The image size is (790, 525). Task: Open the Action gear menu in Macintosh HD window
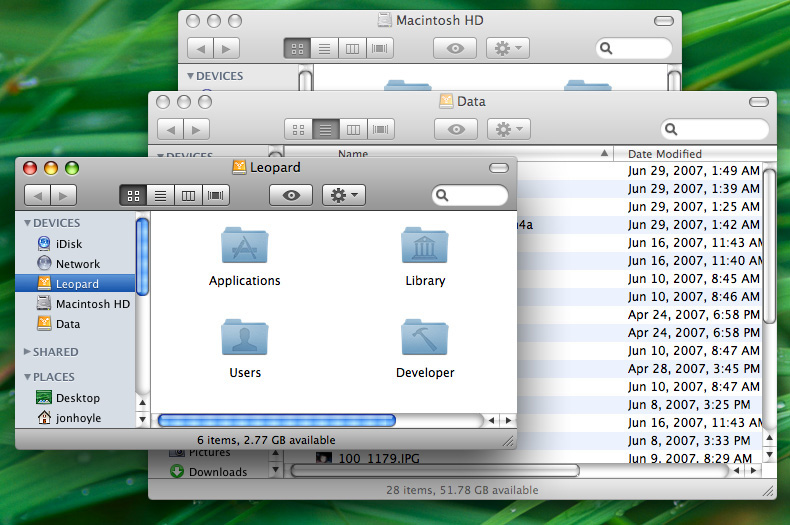tap(507, 48)
